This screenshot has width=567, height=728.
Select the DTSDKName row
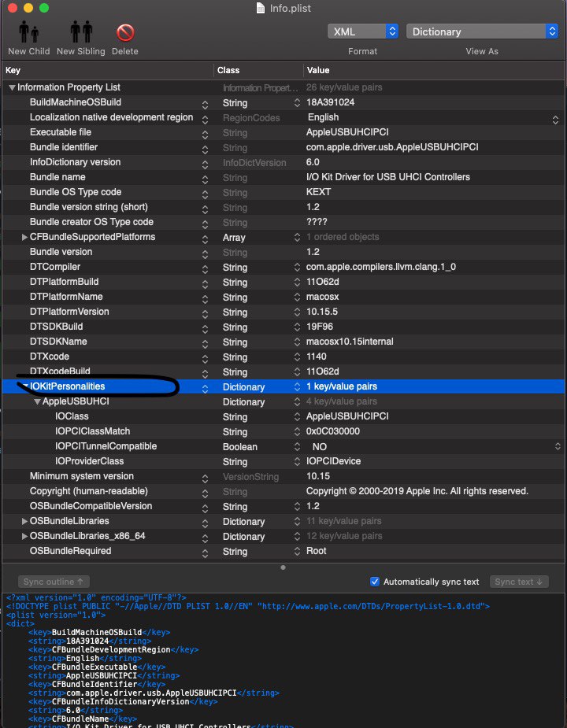click(283, 342)
